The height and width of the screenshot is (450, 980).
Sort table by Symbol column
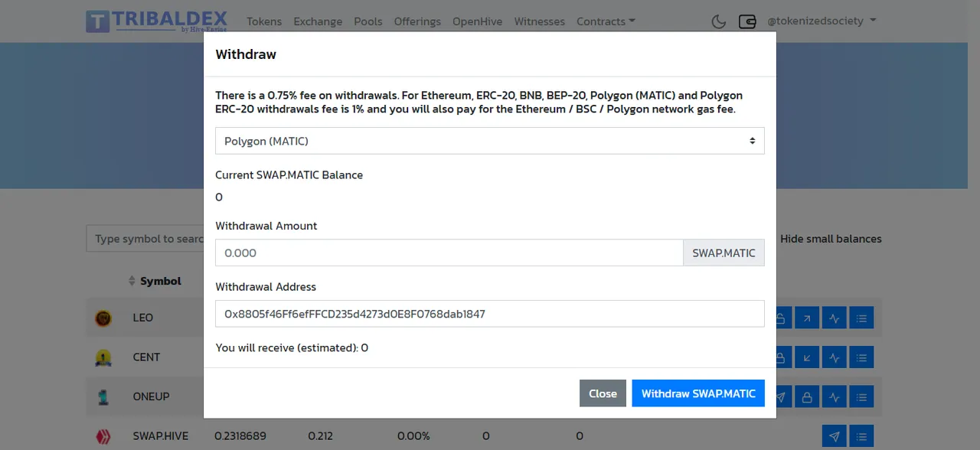(x=155, y=281)
